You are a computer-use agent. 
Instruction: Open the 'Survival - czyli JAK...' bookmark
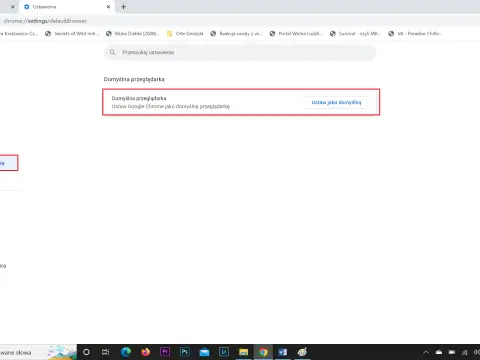click(x=355, y=34)
